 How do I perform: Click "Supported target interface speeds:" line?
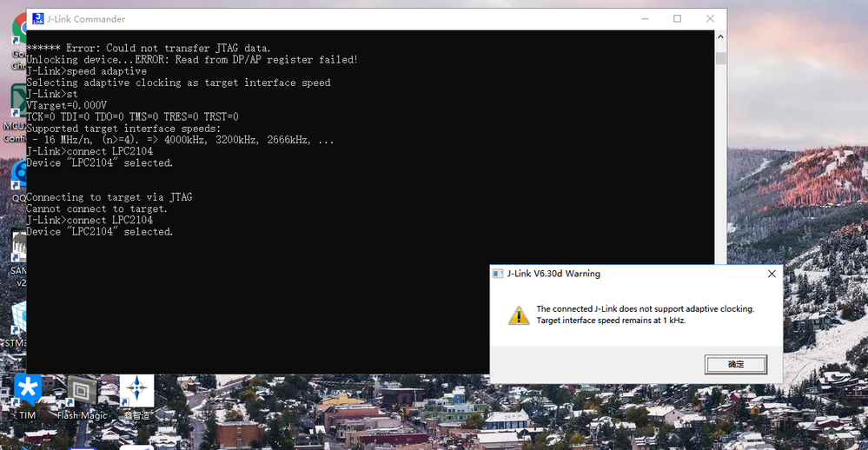(123, 129)
